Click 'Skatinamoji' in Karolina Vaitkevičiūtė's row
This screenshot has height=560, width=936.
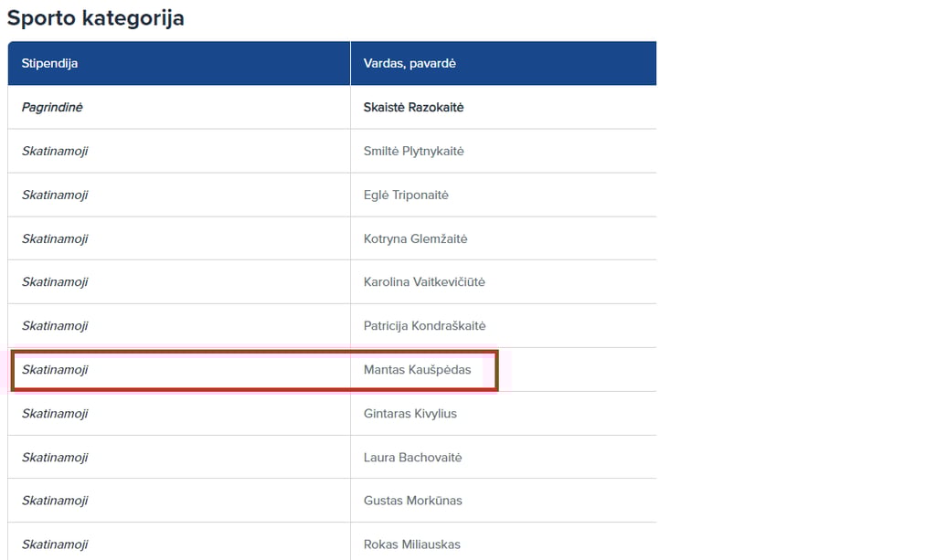coord(55,282)
